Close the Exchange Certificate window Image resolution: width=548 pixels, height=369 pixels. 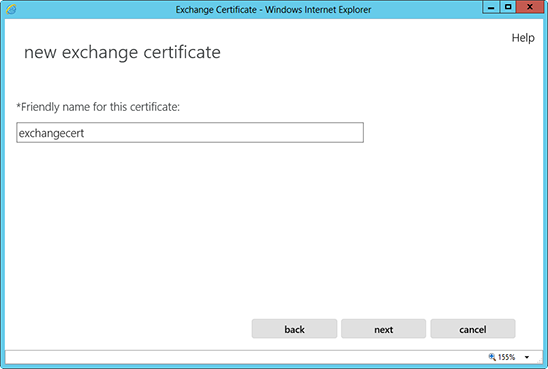coord(530,7)
